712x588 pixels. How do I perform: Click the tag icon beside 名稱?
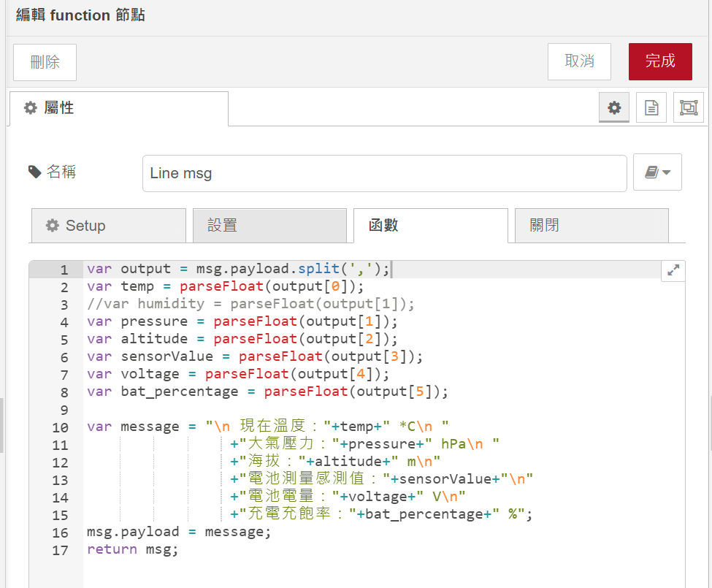[34, 172]
